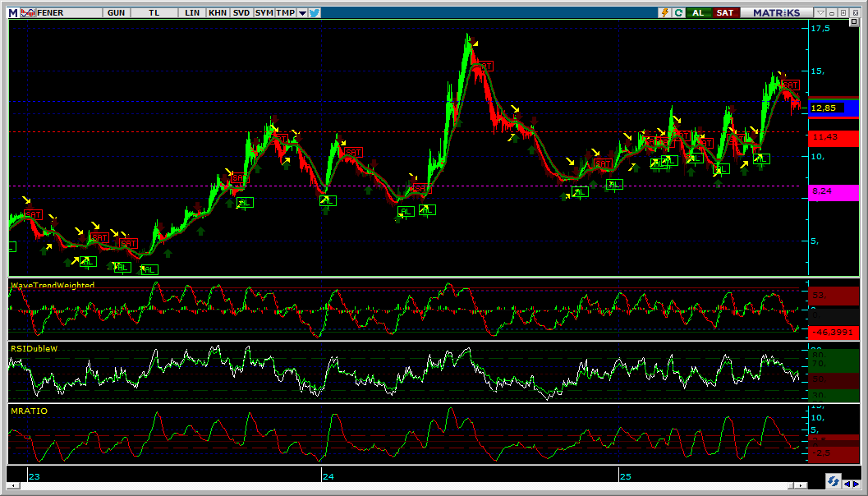This screenshot has height=496, width=868.
Task: Toggle the LIN linear scale button
Action: point(192,12)
